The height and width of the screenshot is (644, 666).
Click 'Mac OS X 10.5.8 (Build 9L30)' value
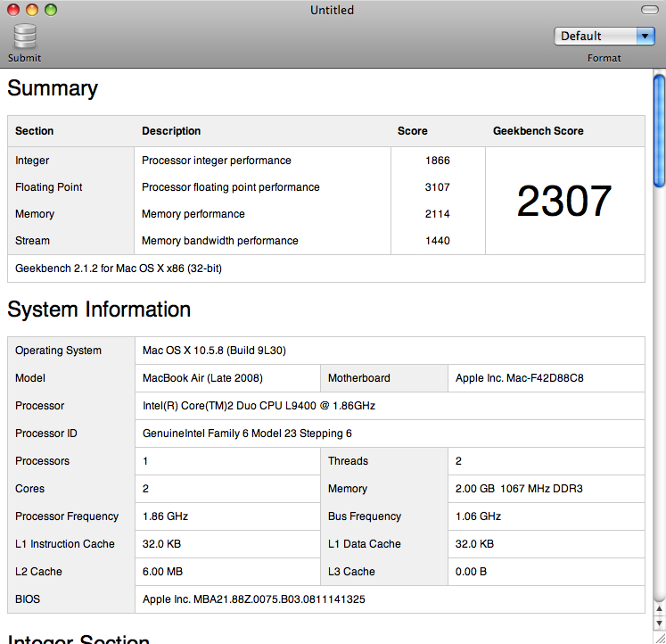[214, 351]
